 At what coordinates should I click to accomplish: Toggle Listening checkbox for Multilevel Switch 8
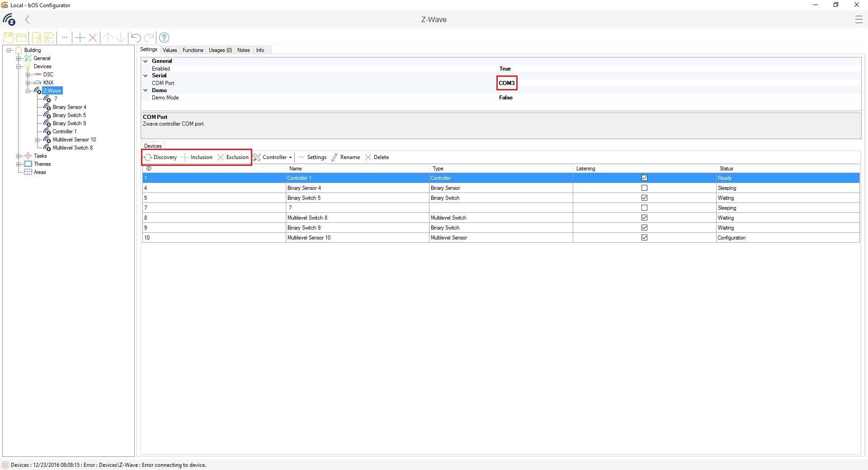[x=644, y=218]
